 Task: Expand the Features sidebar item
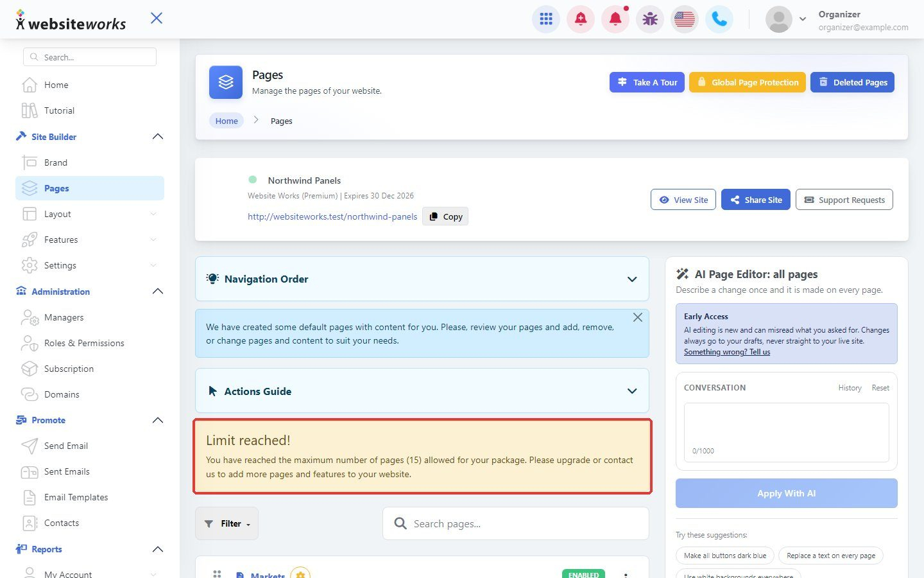click(90, 240)
